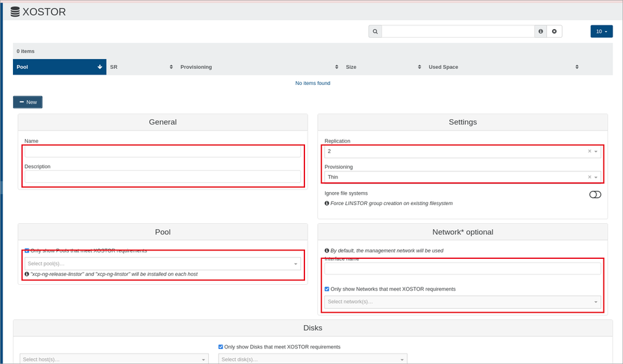Open the 10 items-per-page dropdown
Image resolution: width=623 pixels, height=364 pixels.
pyautogui.click(x=601, y=31)
